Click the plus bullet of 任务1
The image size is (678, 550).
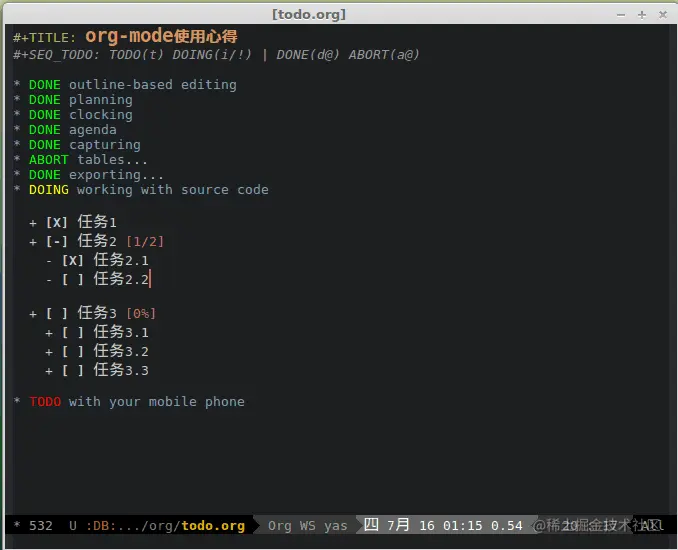point(33,224)
